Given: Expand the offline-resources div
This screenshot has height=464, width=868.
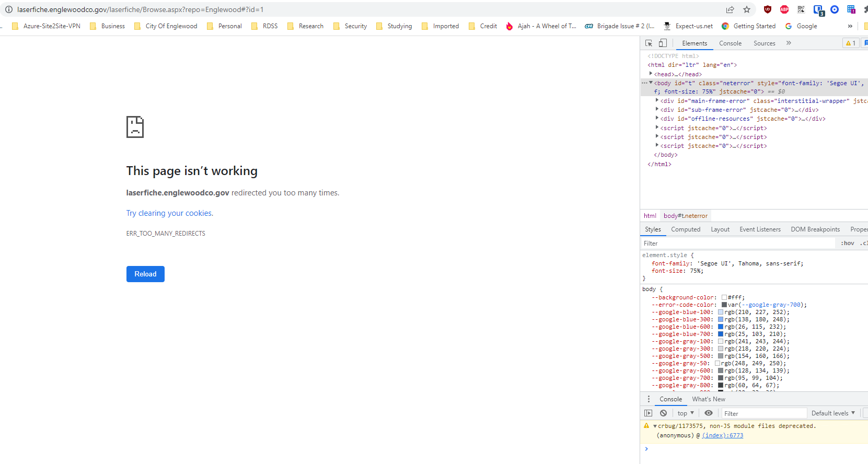Looking at the screenshot, I should pyautogui.click(x=657, y=118).
